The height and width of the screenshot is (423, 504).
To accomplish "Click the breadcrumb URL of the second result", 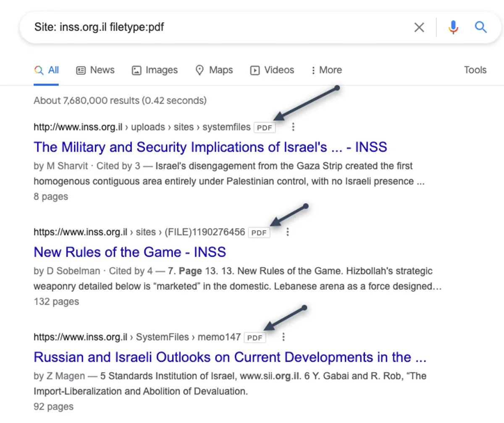I will [x=139, y=232].
